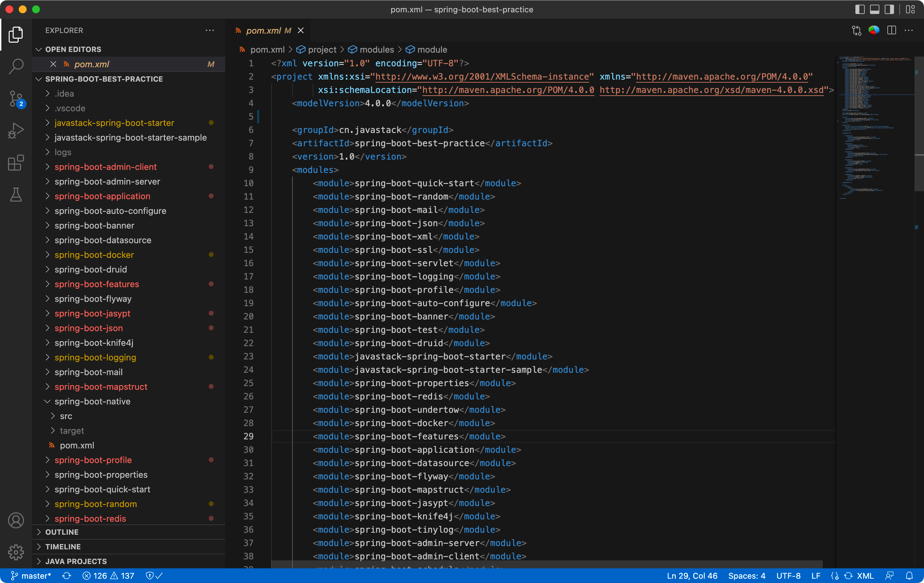The image size is (924, 583).
Task: Synchronize changes icon in status bar
Action: tap(67, 576)
